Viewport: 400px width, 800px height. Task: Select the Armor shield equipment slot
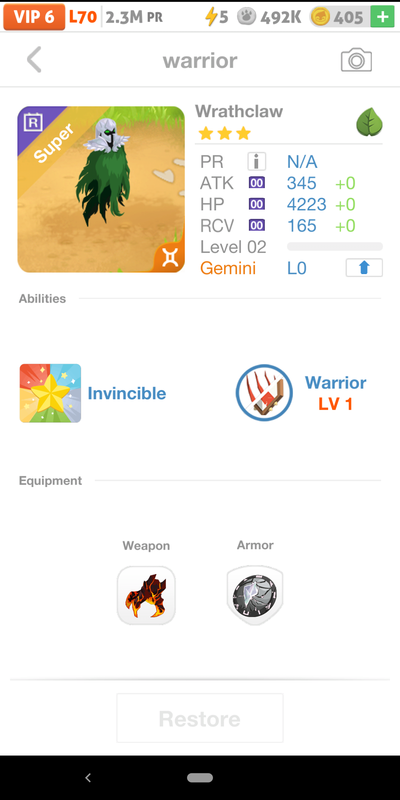[x=255, y=595]
